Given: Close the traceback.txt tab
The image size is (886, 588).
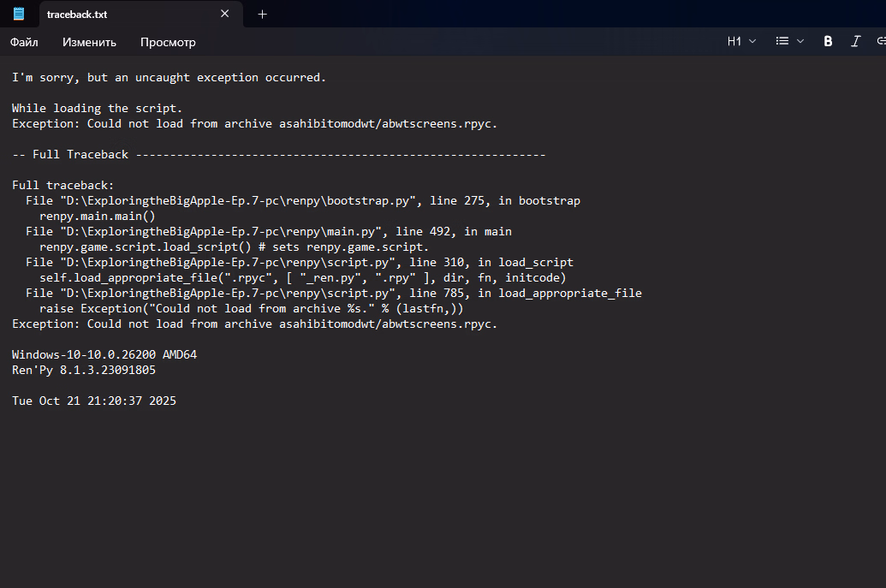Looking at the screenshot, I should 225,14.
